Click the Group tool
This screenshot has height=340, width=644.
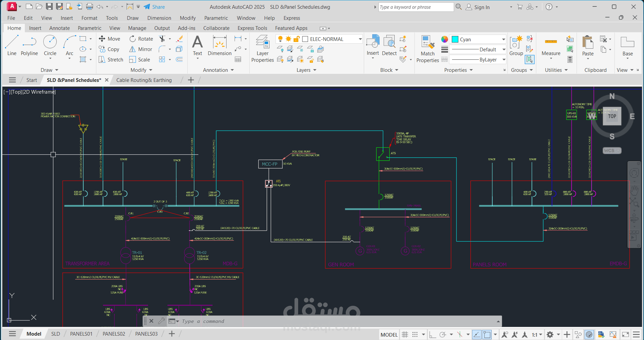click(516, 45)
